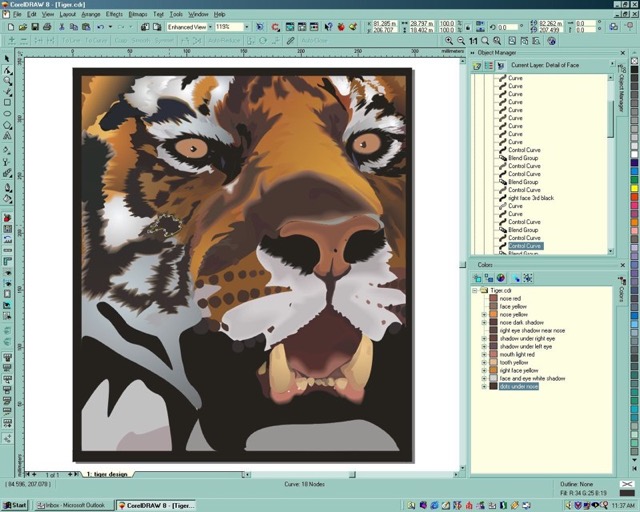Click the globe icon in zoom toolbar
Screen dimensions: 640x512
point(551,41)
